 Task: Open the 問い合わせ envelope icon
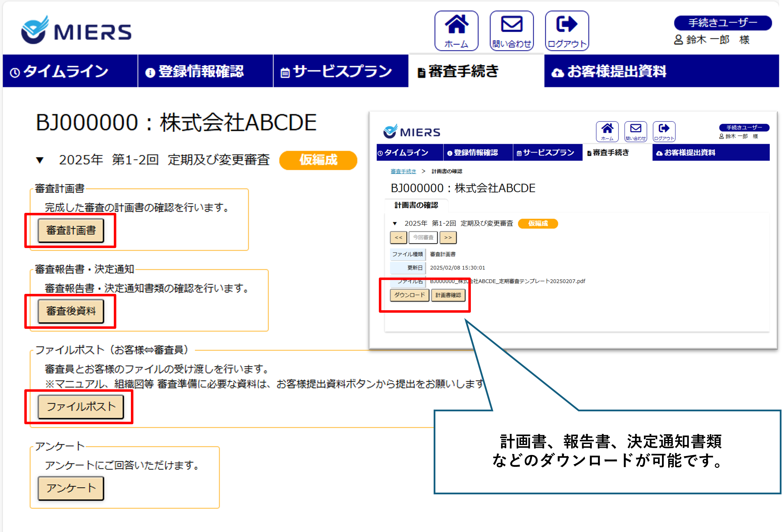click(x=512, y=31)
